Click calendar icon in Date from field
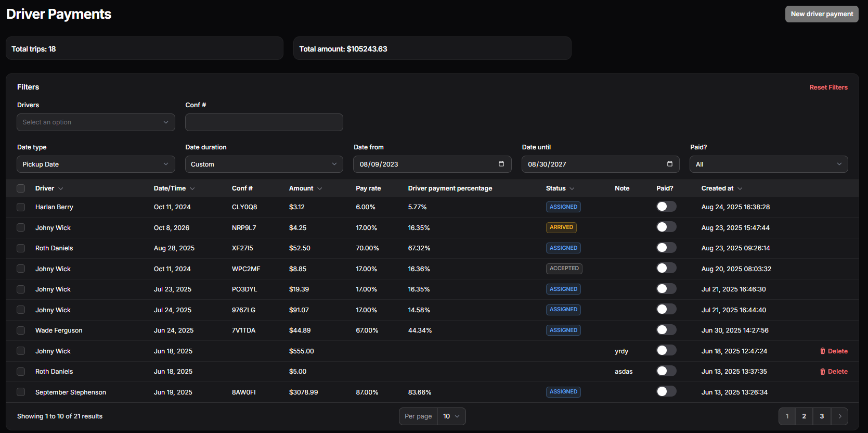The height and width of the screenshot is (433, 868). click(x=501, y=164)
